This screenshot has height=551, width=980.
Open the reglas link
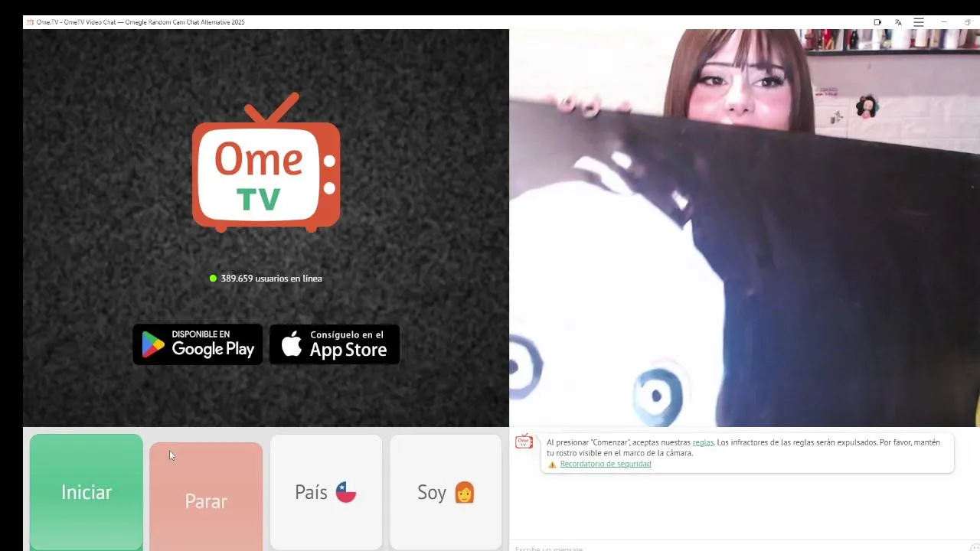coord(703,442)
